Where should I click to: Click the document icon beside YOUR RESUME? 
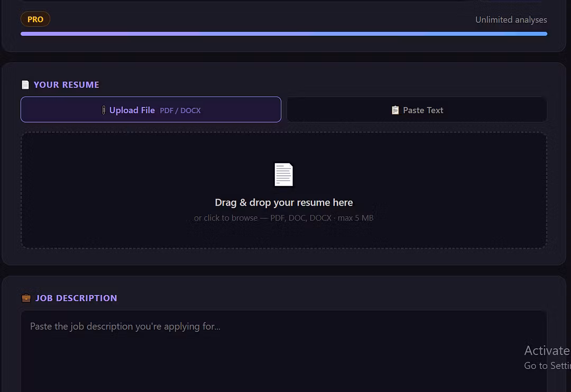pyautogui.click(x=25, y=85)
